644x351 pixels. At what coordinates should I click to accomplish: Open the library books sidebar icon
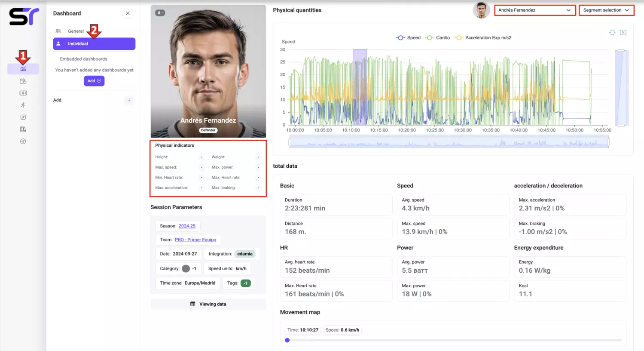[x=23, y=129]
